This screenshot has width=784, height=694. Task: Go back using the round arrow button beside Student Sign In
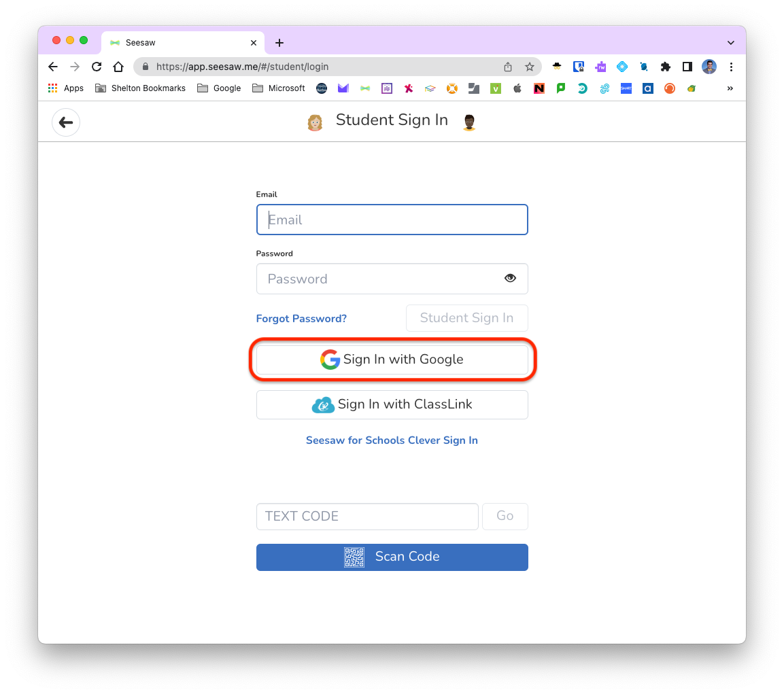tap(65, 122)
